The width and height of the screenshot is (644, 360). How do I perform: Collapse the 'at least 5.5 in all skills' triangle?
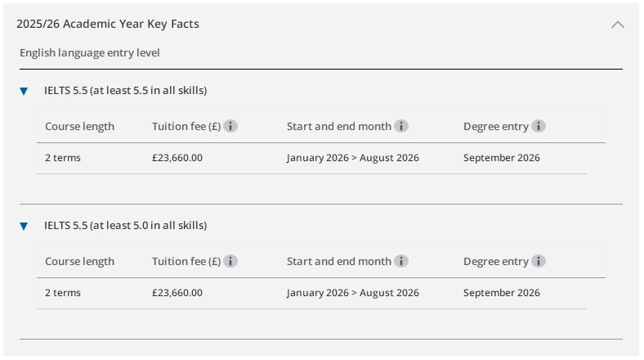coord(24,91)
